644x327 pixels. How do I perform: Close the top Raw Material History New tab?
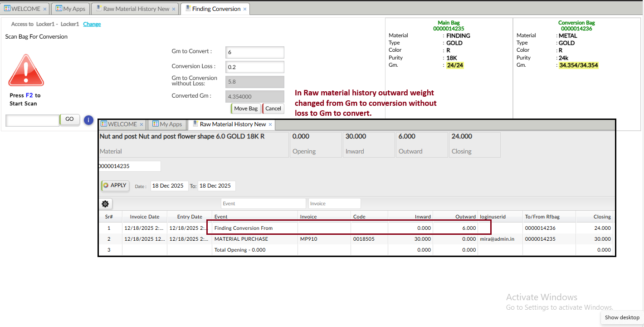[174, 9]
